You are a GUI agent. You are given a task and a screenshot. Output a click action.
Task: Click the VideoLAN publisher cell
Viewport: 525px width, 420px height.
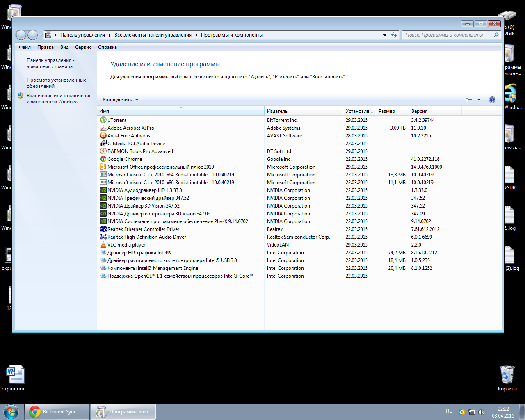point(278,245)
